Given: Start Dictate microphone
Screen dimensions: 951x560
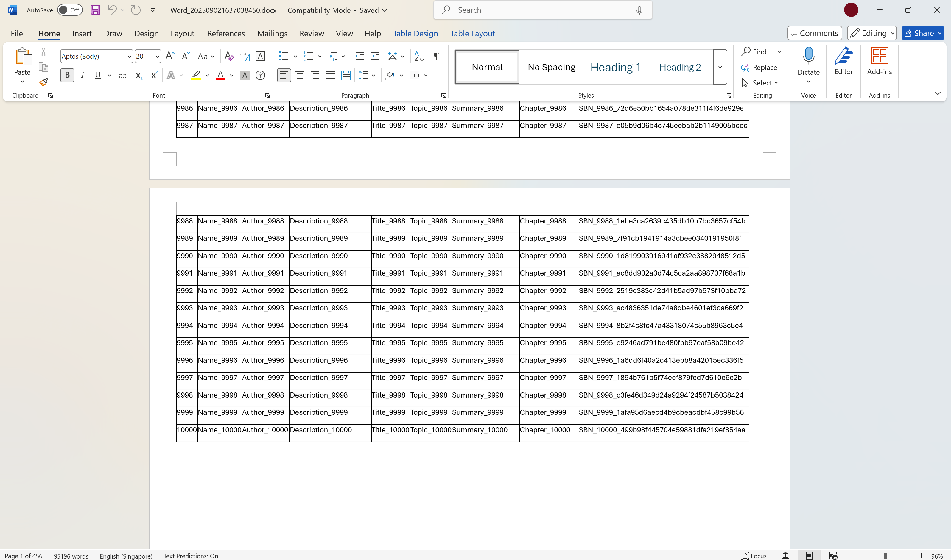Looking at the screenshot, I should pos(808,57).
